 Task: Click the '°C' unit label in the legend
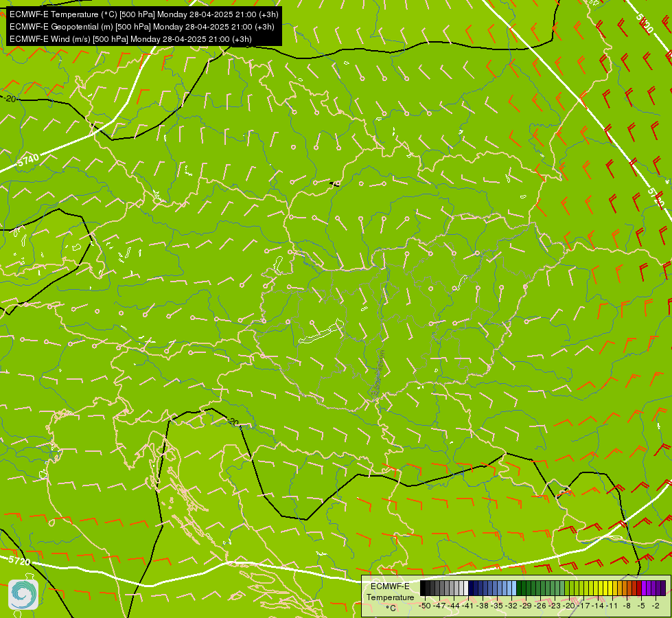[391, 608]
